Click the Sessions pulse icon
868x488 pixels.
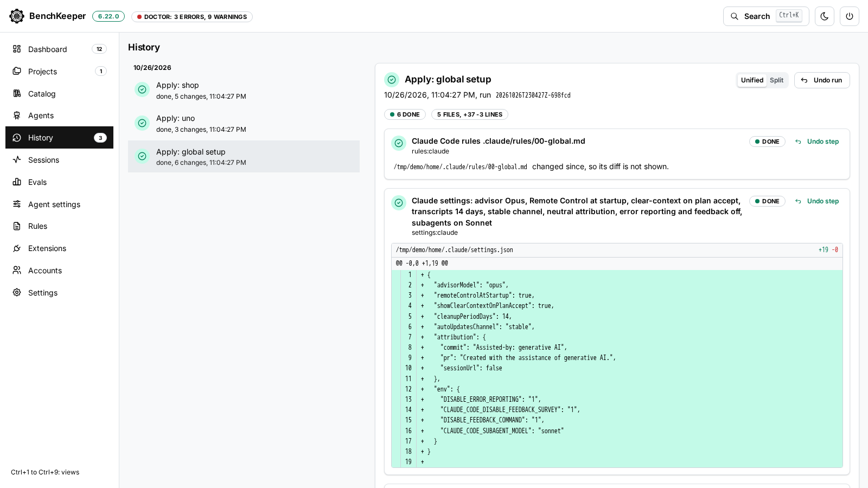17,160
